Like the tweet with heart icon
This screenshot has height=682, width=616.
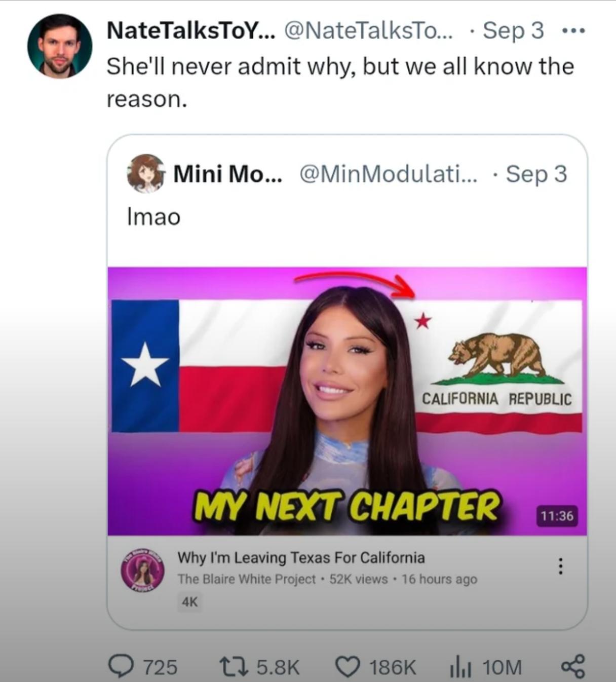348,667
